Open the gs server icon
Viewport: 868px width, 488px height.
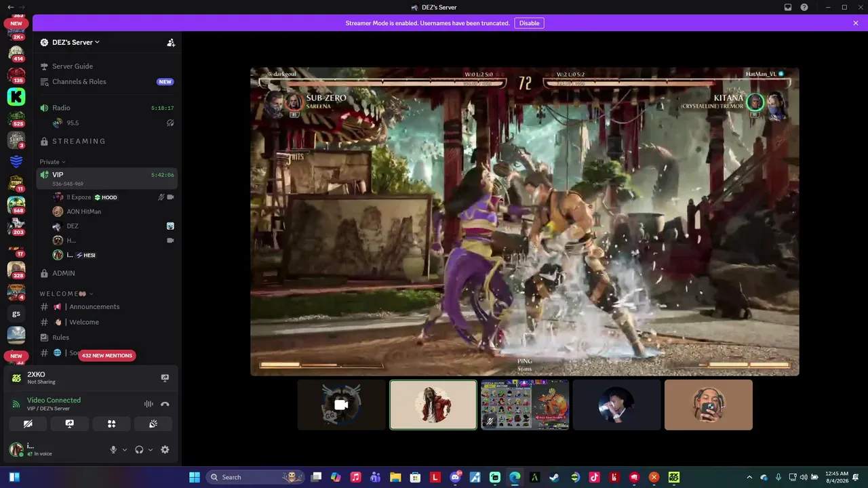click(16, 314)
